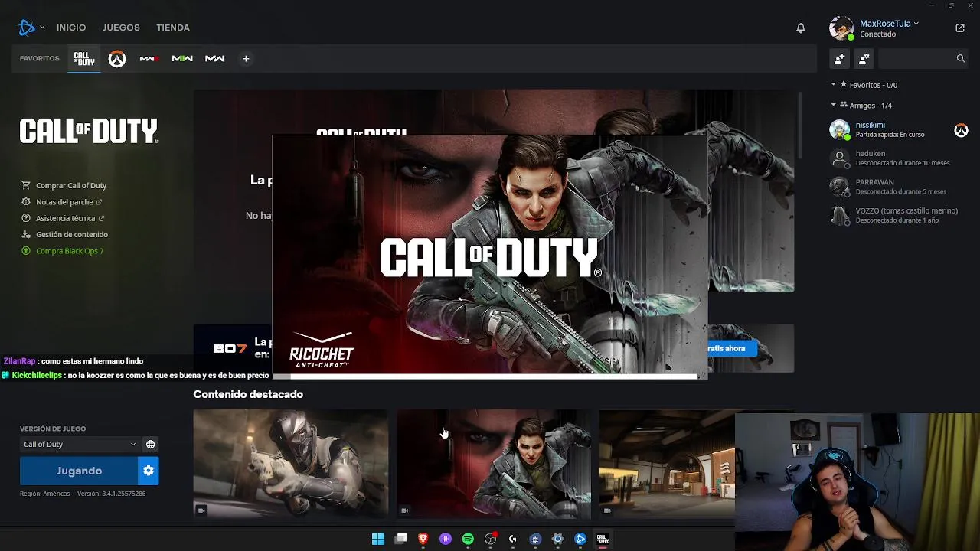Click the shopping cart icon beside Comprar
This screenshot has width=980, height=551.
(26, 185)
